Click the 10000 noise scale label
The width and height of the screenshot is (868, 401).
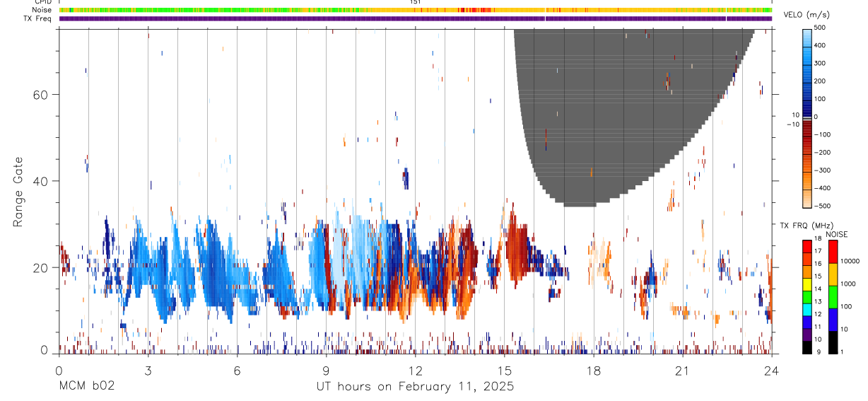point(849,261)
